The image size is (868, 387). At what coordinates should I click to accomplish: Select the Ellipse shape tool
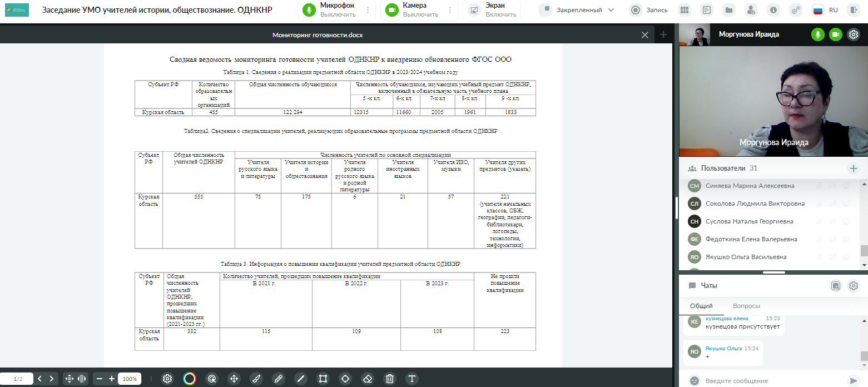coord(345,379)
